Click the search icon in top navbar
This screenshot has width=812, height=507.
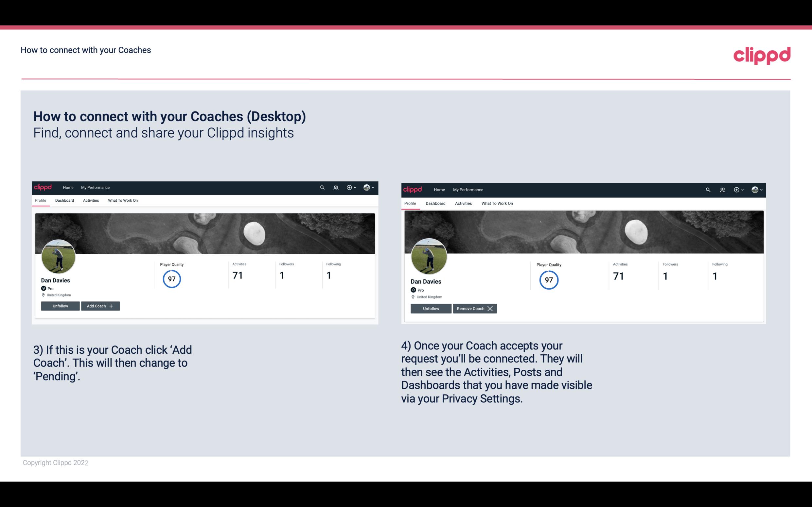(x=322, y=188)
